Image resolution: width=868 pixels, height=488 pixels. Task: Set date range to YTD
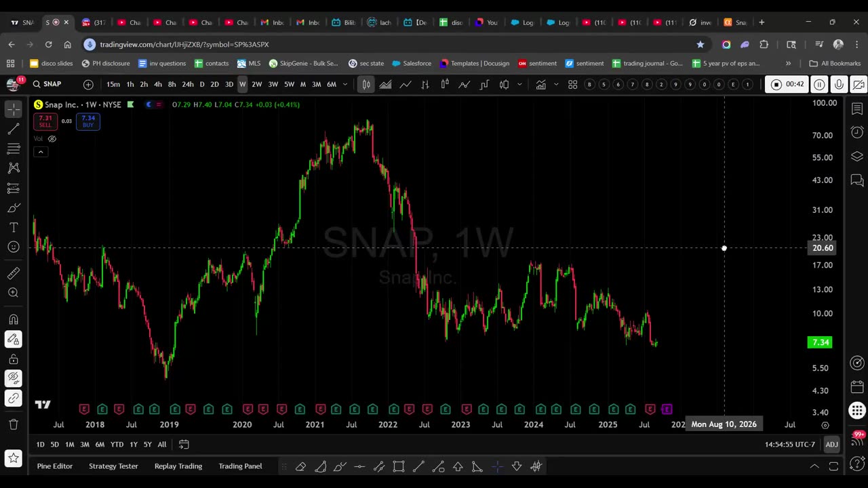(117, 445)
